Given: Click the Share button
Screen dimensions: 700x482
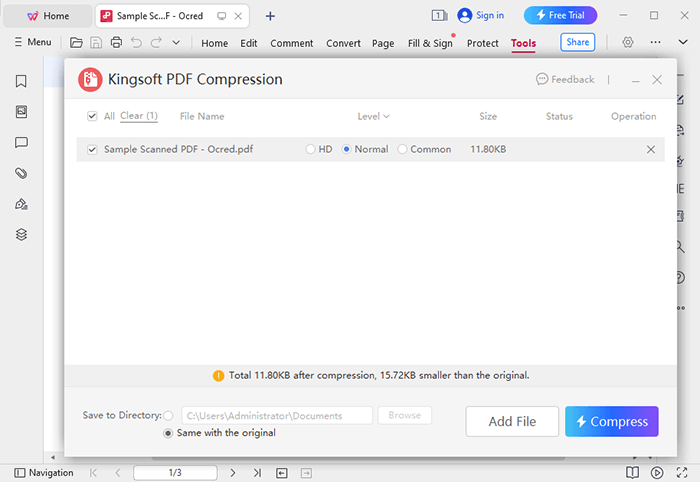Looking at the screenshot, I should pos(578,42).
